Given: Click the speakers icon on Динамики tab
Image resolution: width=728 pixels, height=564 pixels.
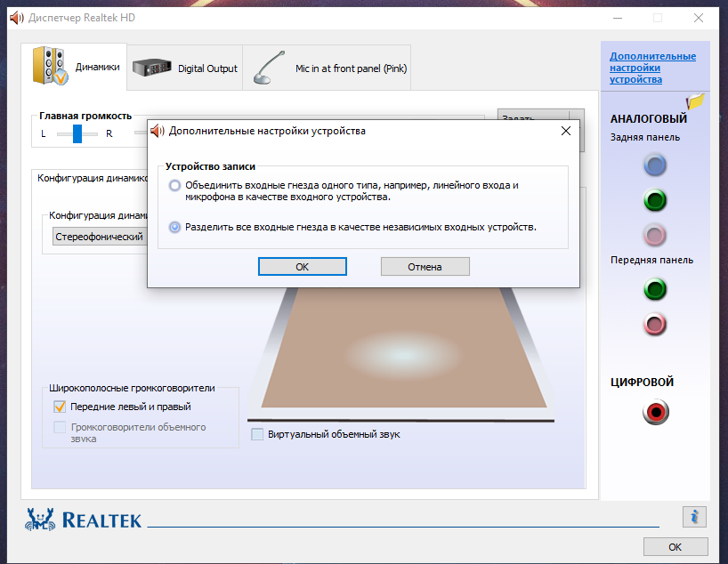Looking at the screenshot, I should pyautogui.click(x=50, y=66).
